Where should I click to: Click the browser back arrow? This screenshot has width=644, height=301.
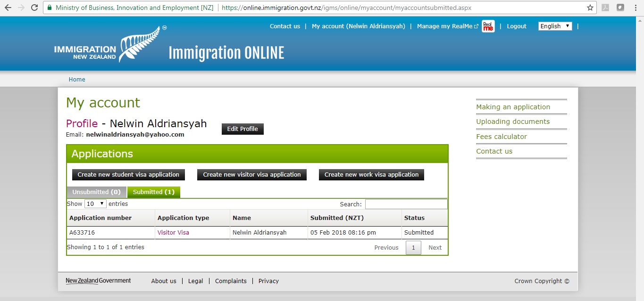pos(8,8)
